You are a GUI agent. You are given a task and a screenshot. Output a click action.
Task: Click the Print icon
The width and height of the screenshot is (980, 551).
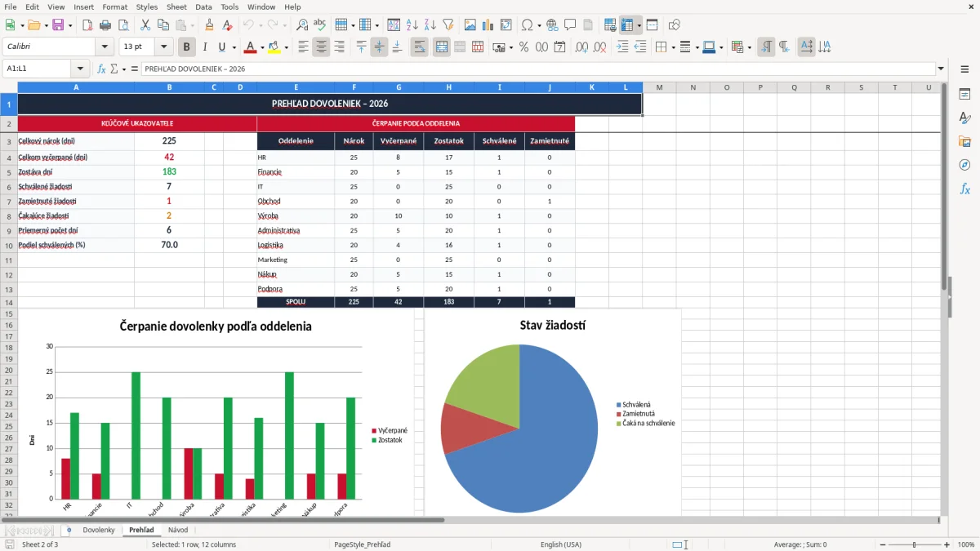pyautogui.click(x=105, y=25)
